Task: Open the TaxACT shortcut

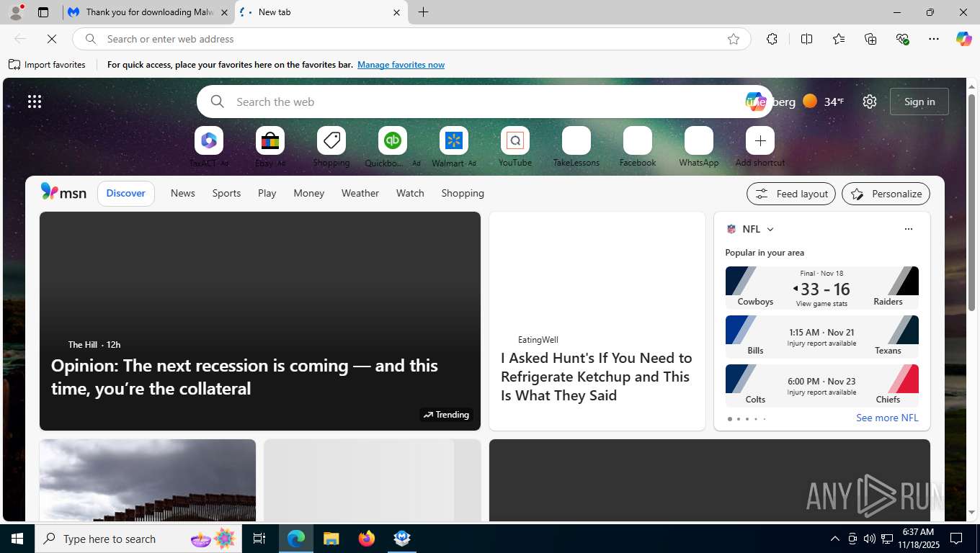Action: coord(209,147)
